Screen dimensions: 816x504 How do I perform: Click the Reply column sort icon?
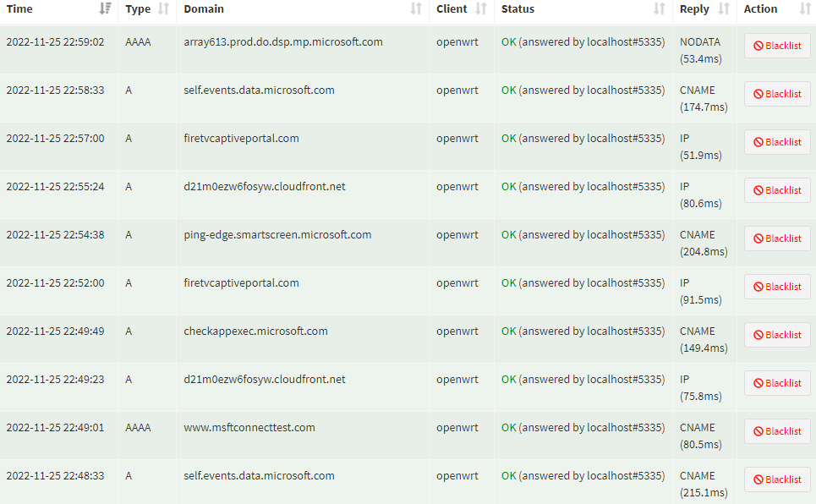[x=724, y=8]
